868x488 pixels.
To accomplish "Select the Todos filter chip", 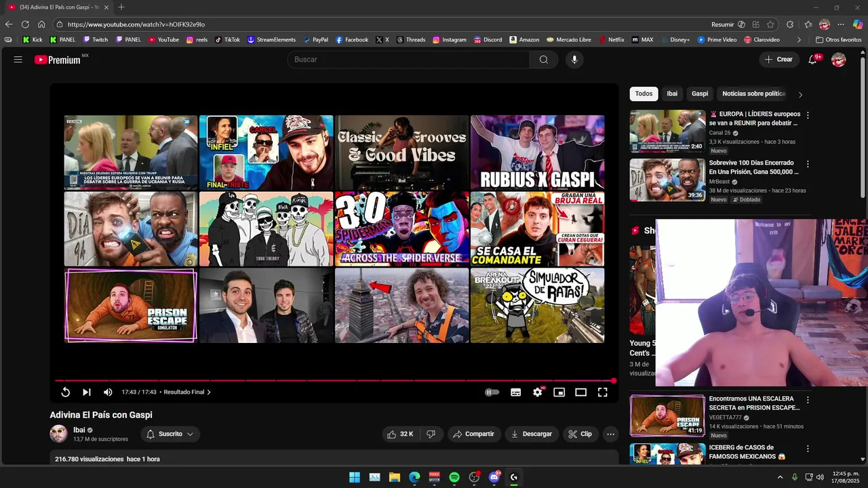I will point(644,94).
